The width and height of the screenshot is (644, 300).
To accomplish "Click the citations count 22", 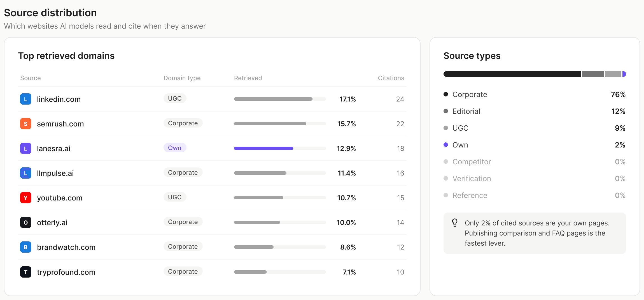I will (400, 124).
